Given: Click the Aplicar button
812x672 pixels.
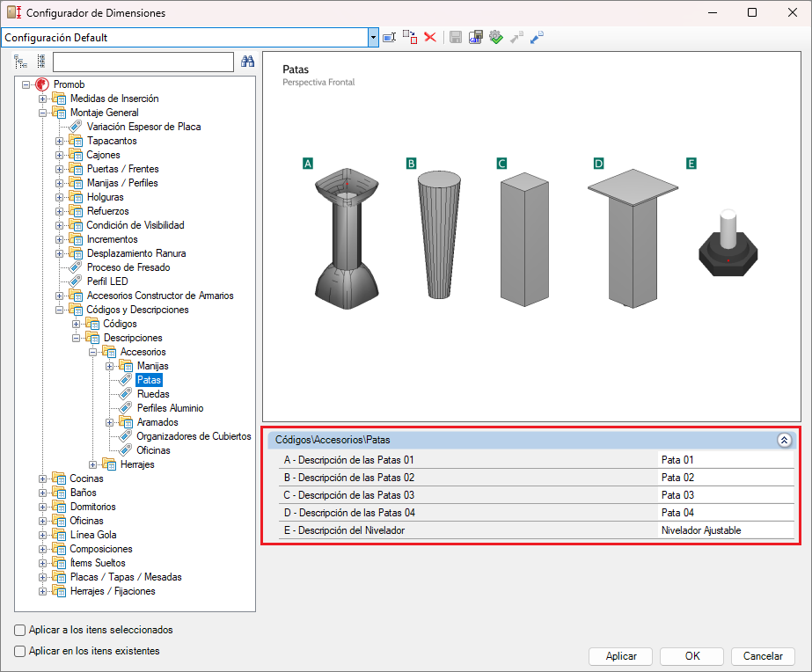Looking at the screenshot, I should [x=621, y=656].
